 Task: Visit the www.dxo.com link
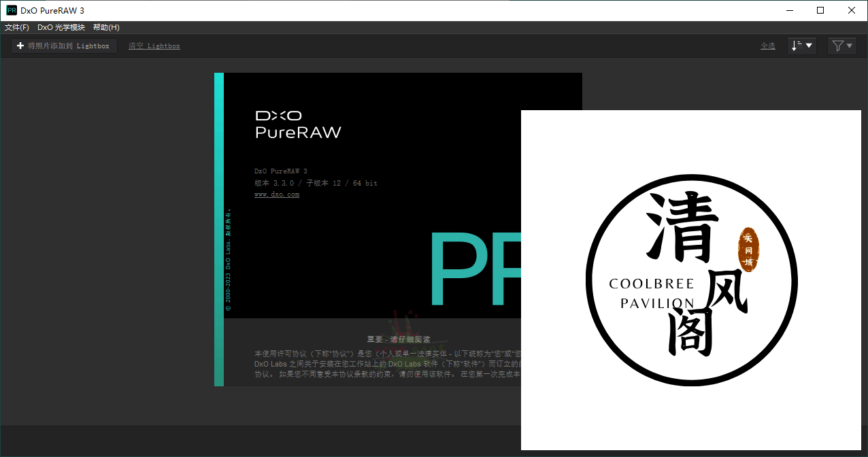(x=277, y=194)
